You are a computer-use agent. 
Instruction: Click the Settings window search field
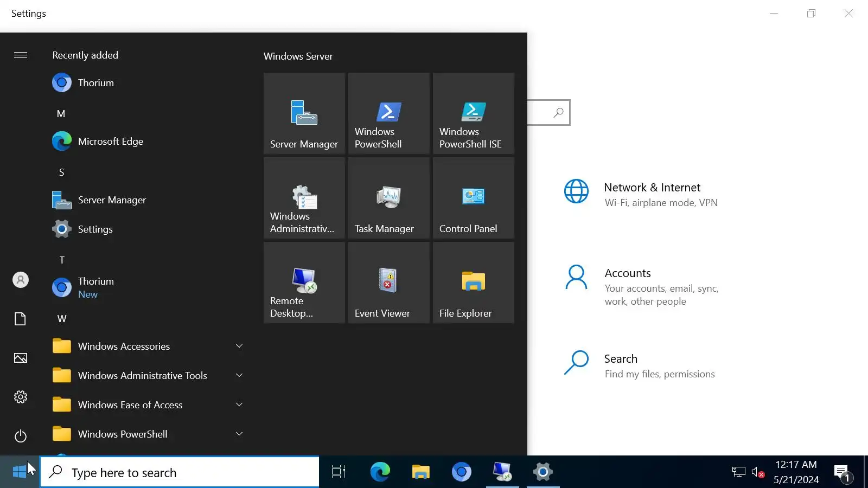click(x=548, y=112)
